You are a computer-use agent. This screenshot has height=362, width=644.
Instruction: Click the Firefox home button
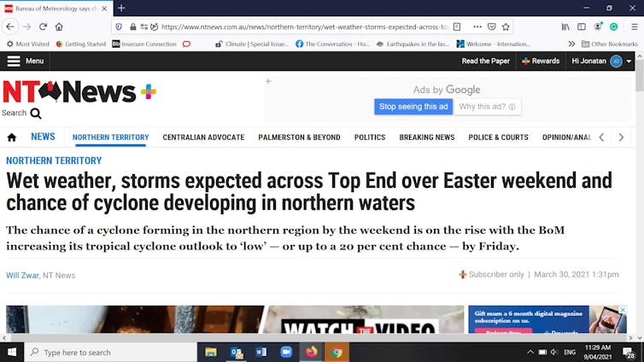(x=59, y=26)
